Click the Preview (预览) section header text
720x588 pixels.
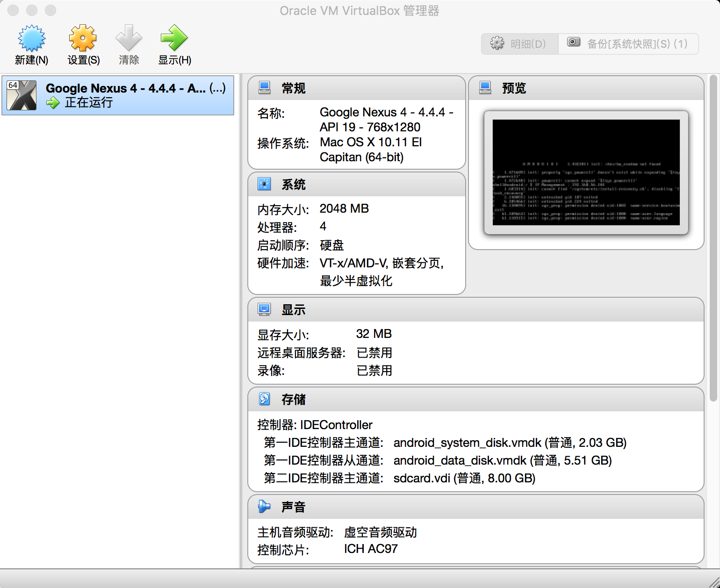(514, 88)
